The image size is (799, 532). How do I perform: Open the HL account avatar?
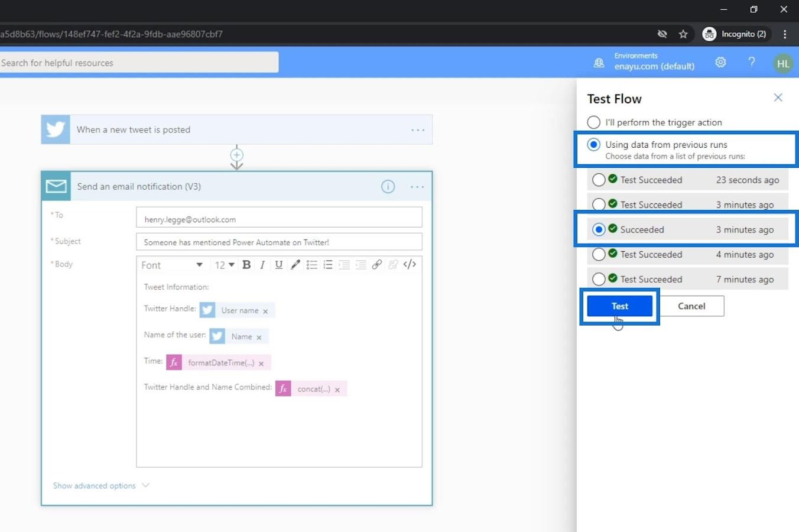pyautogui.click(x=783, y=63)
